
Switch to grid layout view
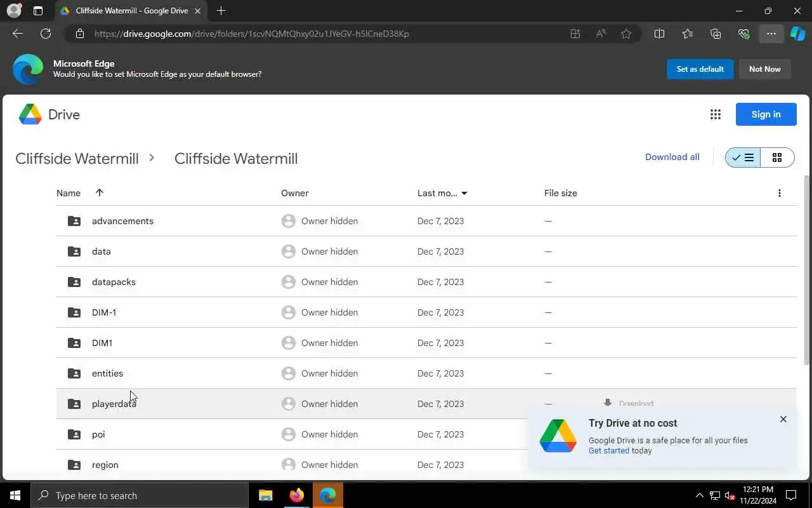[777, 157]
